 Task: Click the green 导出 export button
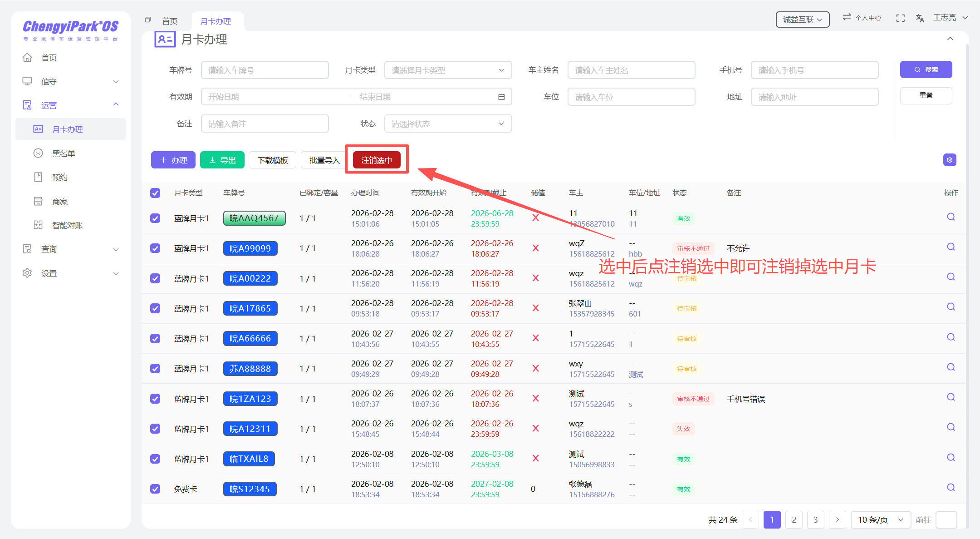[x=222, y=160]
